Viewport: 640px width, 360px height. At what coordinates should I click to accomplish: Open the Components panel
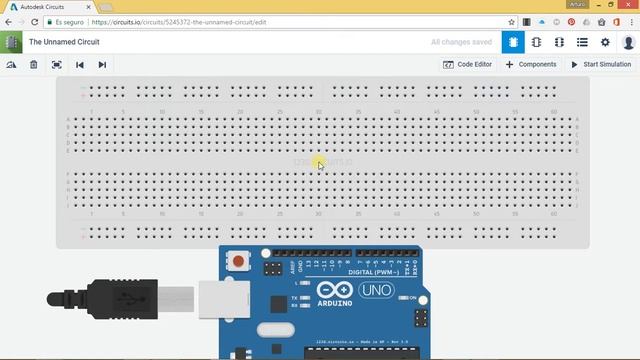click(531, 64)
